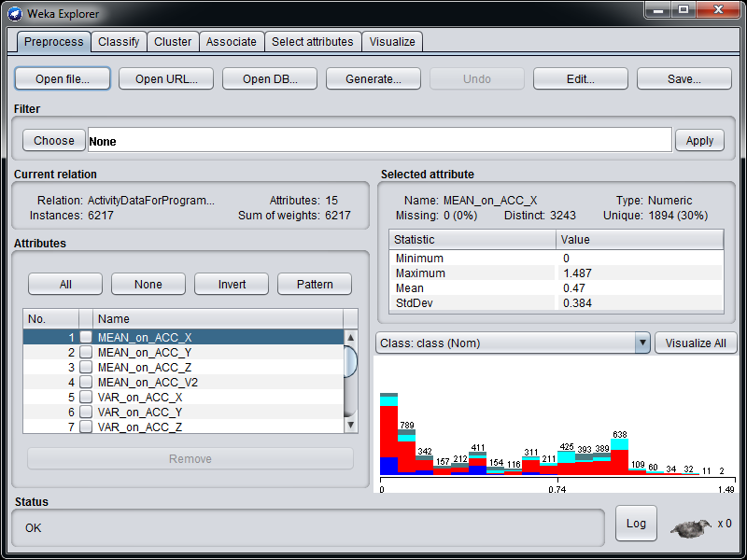Screen dimensions: 747x560
Task: Open the Associate tab
Action: click(231, 42)
